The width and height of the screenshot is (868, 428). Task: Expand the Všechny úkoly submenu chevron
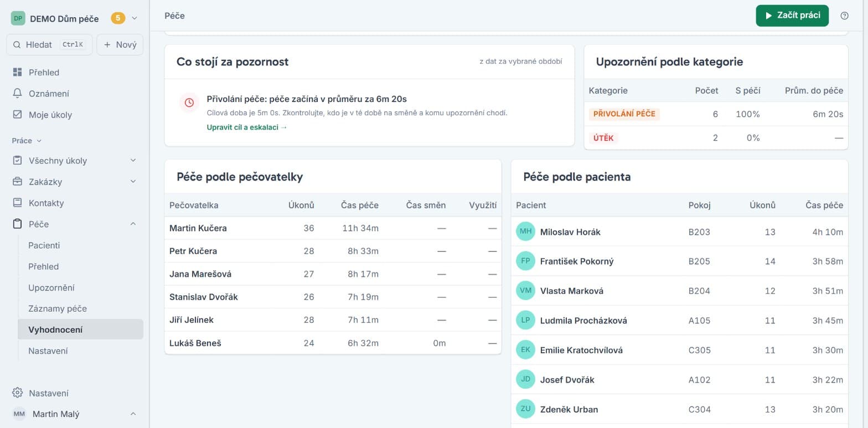click(x=133, y=161)
